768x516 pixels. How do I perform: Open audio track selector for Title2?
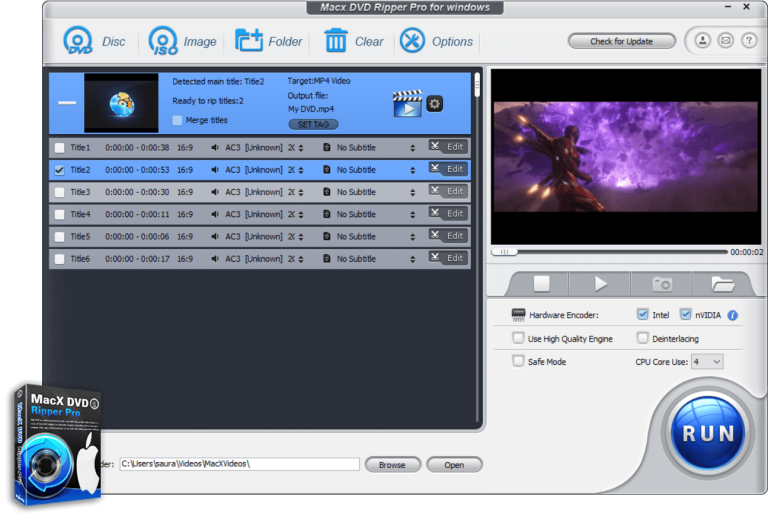301,170
